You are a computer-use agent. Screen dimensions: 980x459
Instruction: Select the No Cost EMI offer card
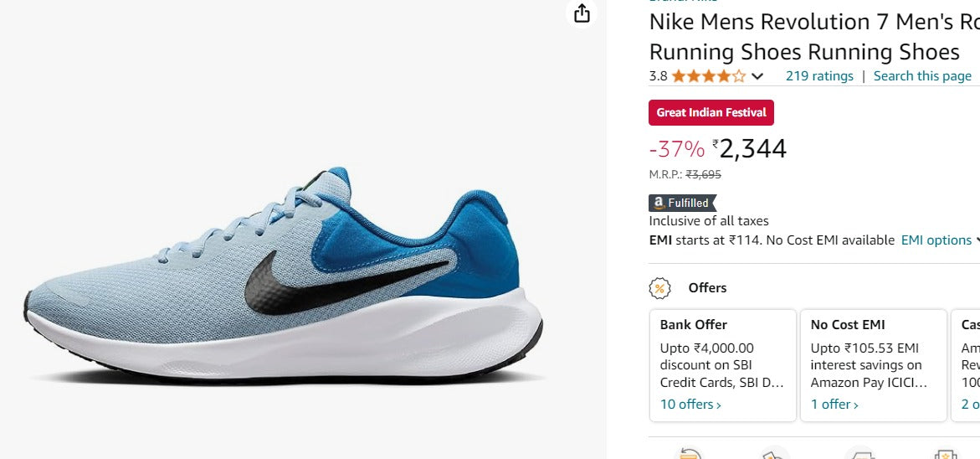coord(874,365)
